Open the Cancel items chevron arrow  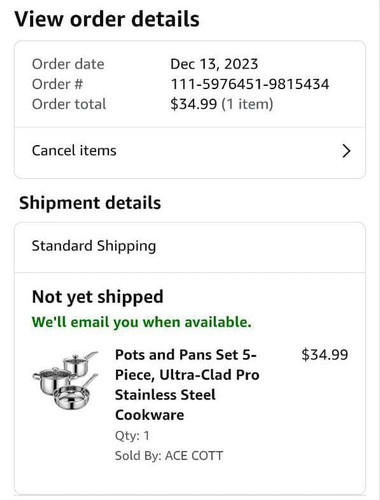pyautogui.click(x=346, y=151)
